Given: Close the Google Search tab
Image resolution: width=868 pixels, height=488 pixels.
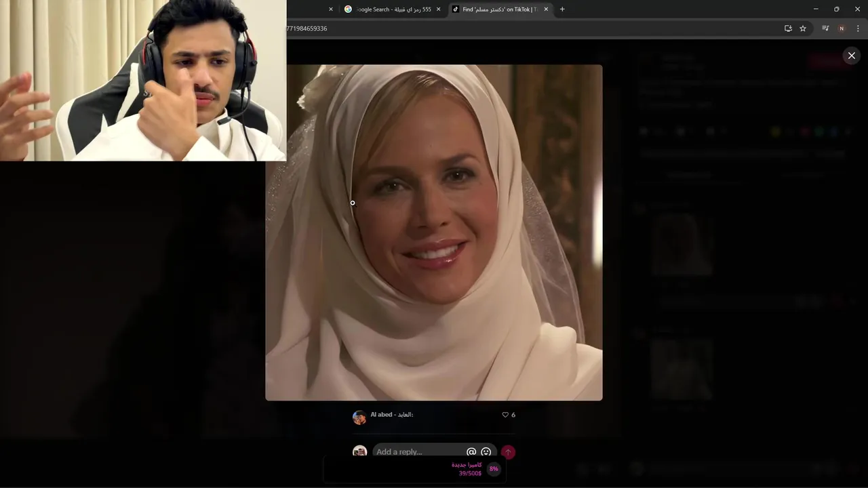Looking at the screenshot, I should click(x=438, y=9).
